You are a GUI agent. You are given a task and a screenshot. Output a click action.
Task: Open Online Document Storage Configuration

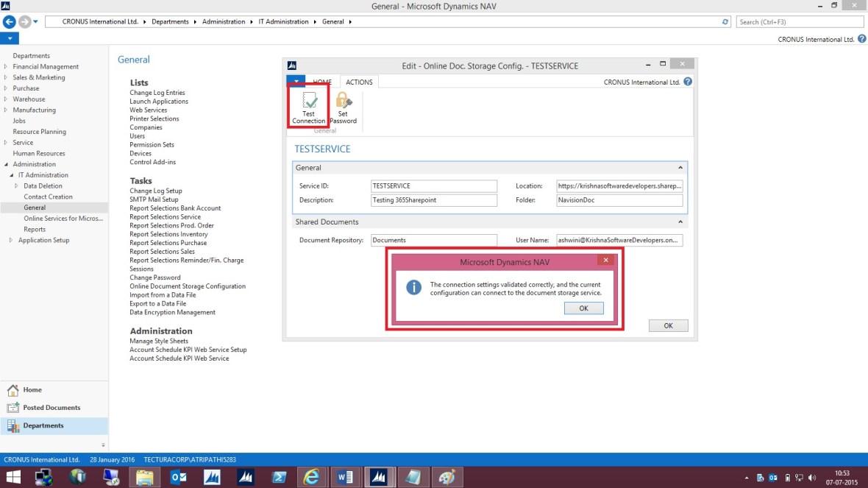189,286
